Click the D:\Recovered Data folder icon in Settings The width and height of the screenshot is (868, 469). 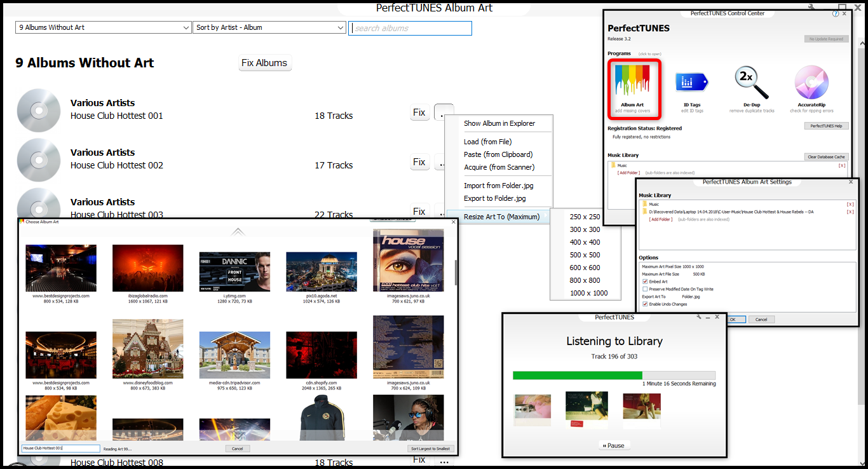645,212
